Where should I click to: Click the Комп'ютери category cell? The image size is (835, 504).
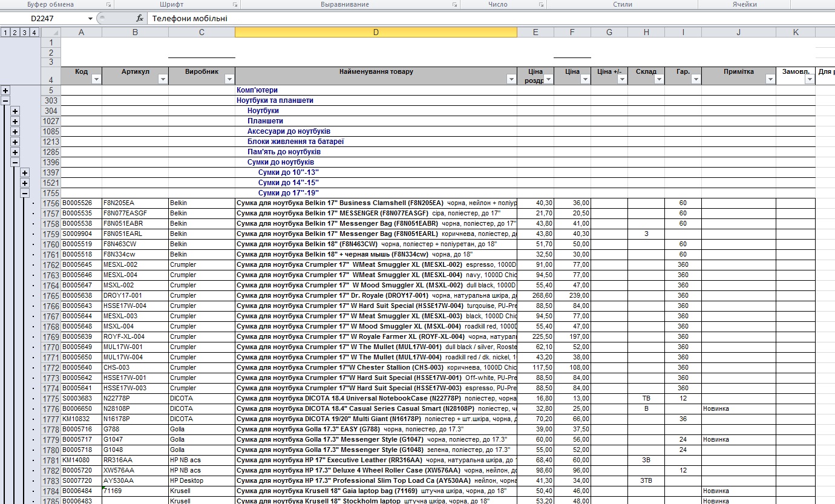[376, 90]
